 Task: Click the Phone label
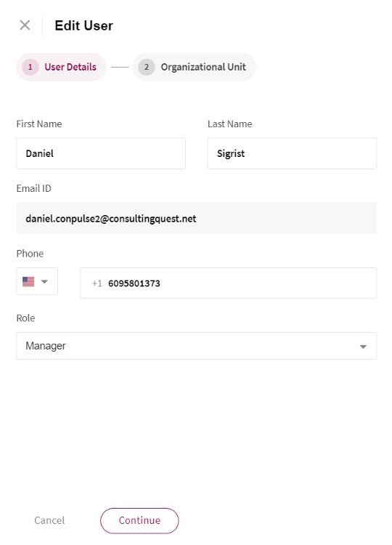(x=30, y=254)
